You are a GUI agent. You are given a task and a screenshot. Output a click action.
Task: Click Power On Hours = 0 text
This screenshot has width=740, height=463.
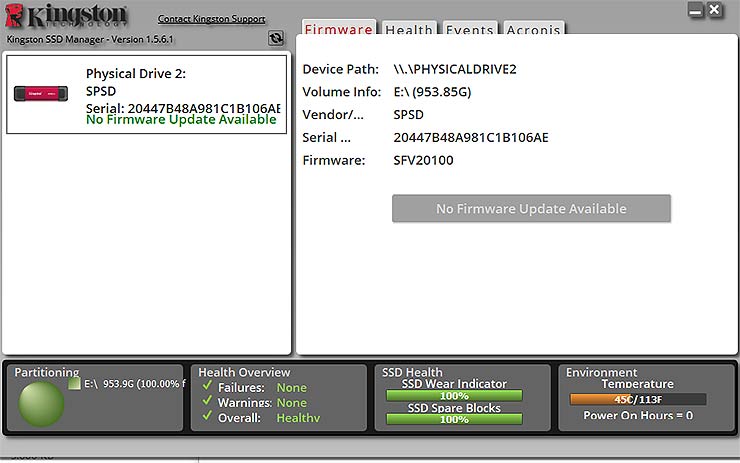[x=638, y=415]
